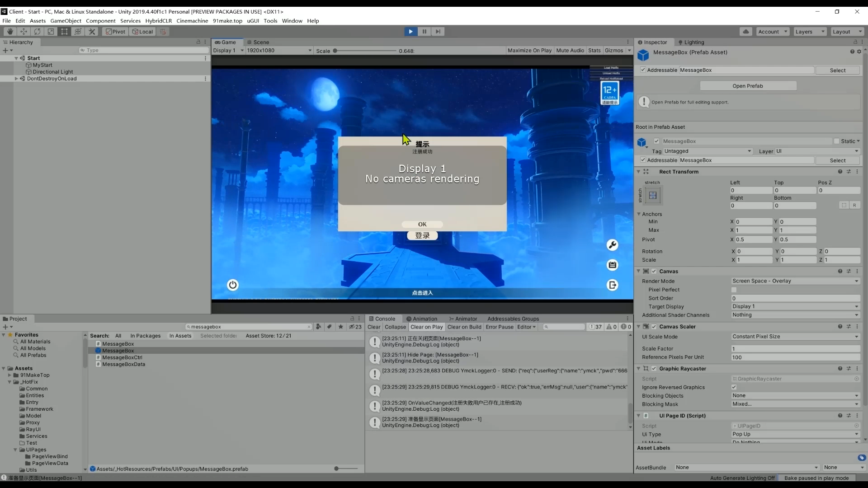Lock the Inspector panel
The width and height of the screenshot is (868, 488).
[x=855, y=42]
